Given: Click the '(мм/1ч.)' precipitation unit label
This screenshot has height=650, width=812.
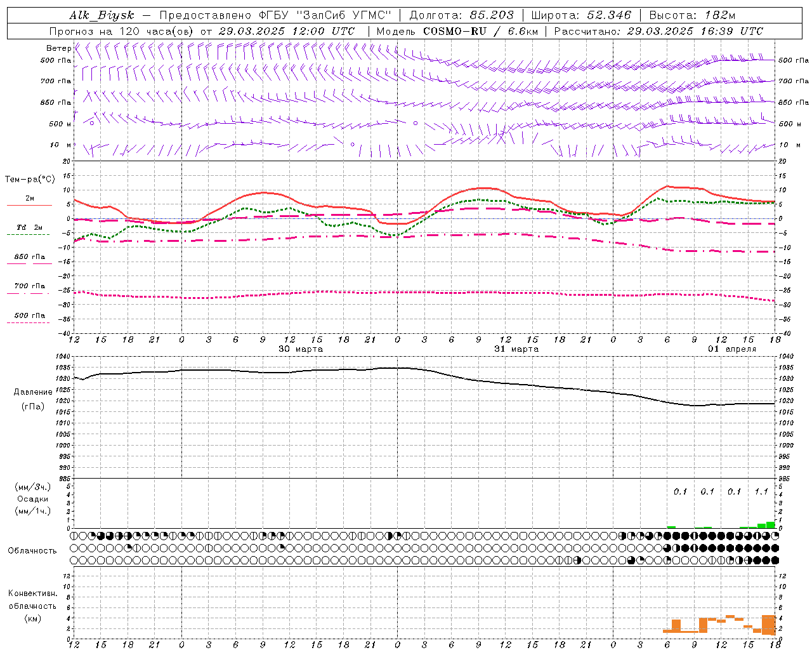Looking at the screenshot, I should point(33,511).
